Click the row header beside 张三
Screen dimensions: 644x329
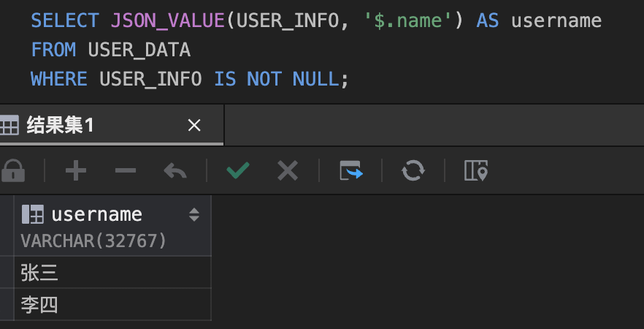7,273
